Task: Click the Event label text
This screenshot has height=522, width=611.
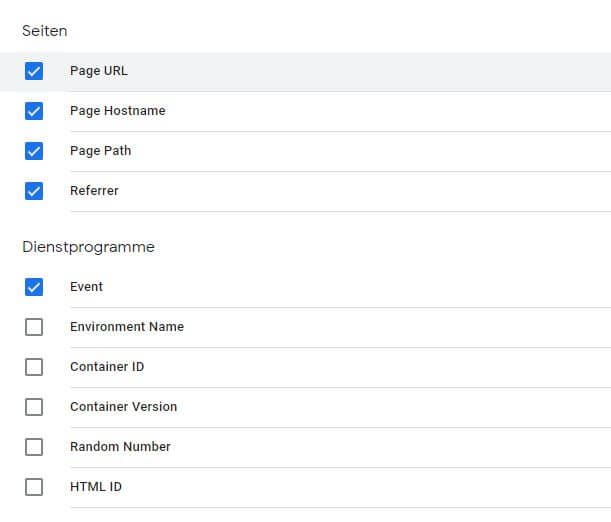Action: (86, 287)
